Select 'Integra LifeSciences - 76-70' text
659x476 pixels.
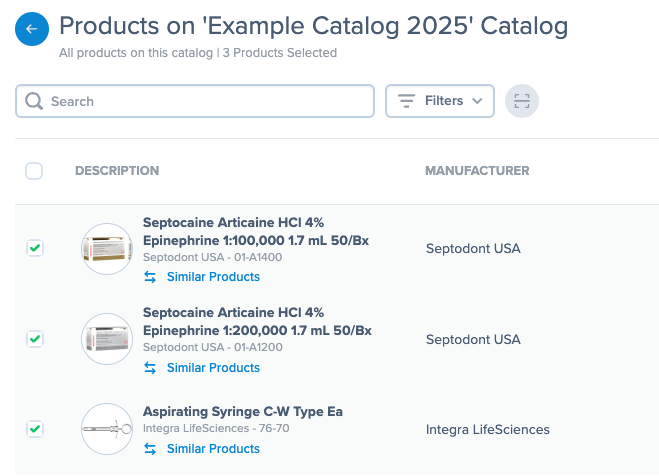(x=216, y=428)
